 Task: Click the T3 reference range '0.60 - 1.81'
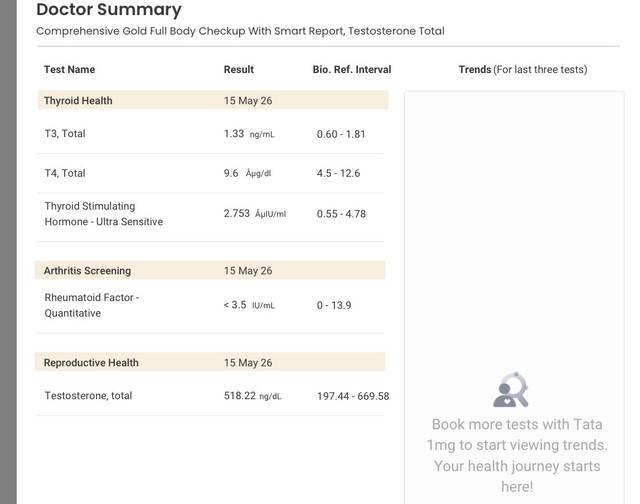pos(341,134)
